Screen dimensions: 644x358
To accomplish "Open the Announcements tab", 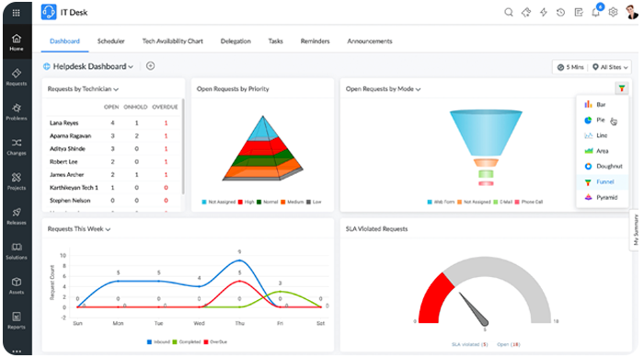I will coord(370,41).
